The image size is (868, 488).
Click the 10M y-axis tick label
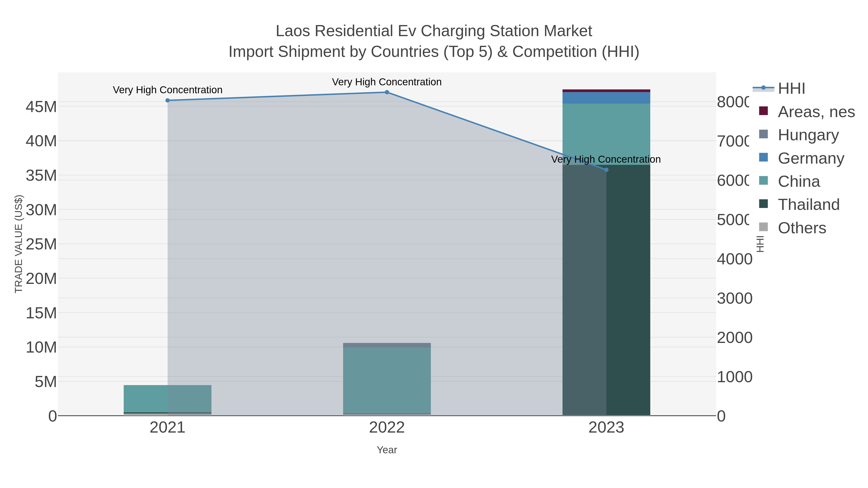tap(41, 347)
